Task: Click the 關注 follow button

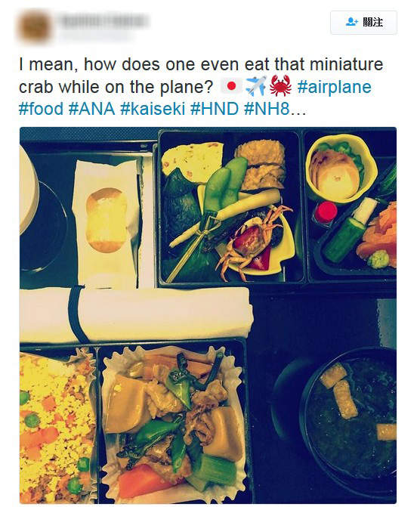Action: [x=363, y=23]
